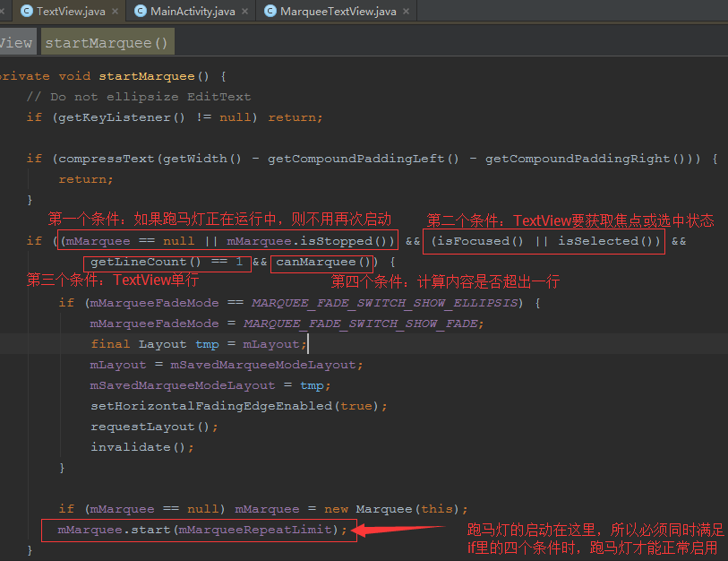Close the MainActivity.java tab
This screenshot has height=561, width=728.
tap(245, 11)
